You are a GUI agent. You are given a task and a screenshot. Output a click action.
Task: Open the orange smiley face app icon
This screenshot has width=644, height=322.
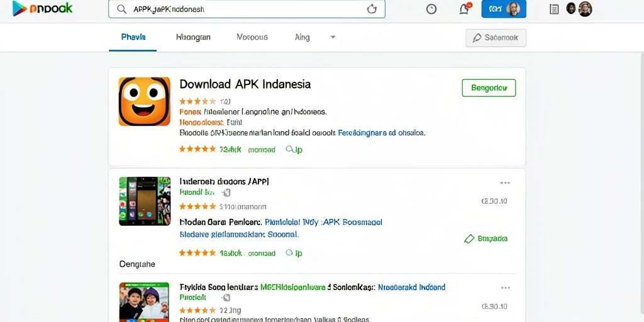[144, 101]
